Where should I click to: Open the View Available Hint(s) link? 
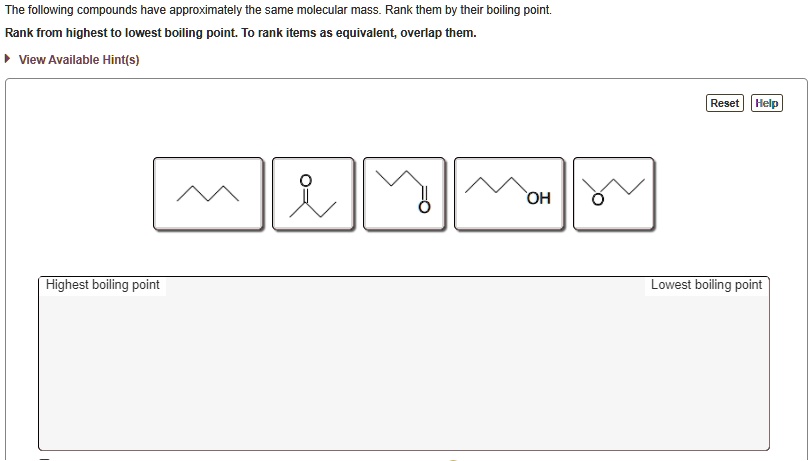tap(79, 60)
